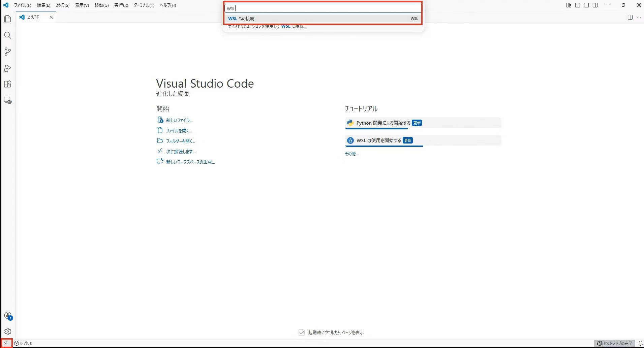Close the ようこそ tab

[x=51, y=17]
